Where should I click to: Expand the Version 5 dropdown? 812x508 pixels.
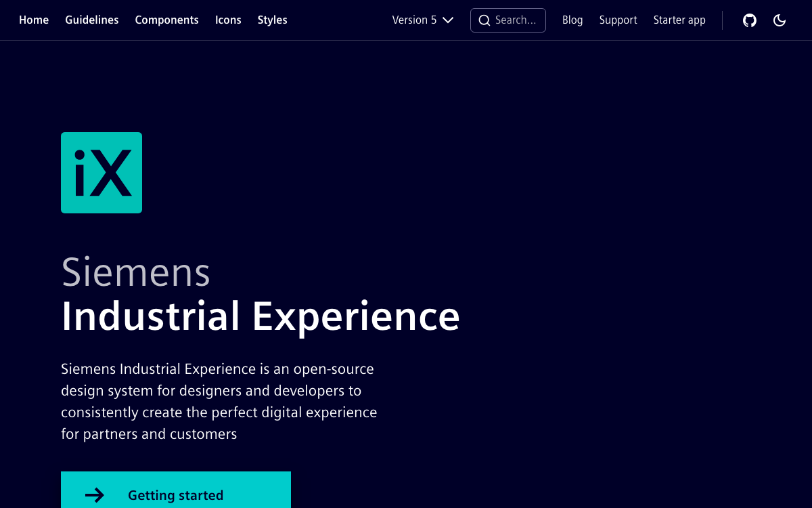point(423,20)
